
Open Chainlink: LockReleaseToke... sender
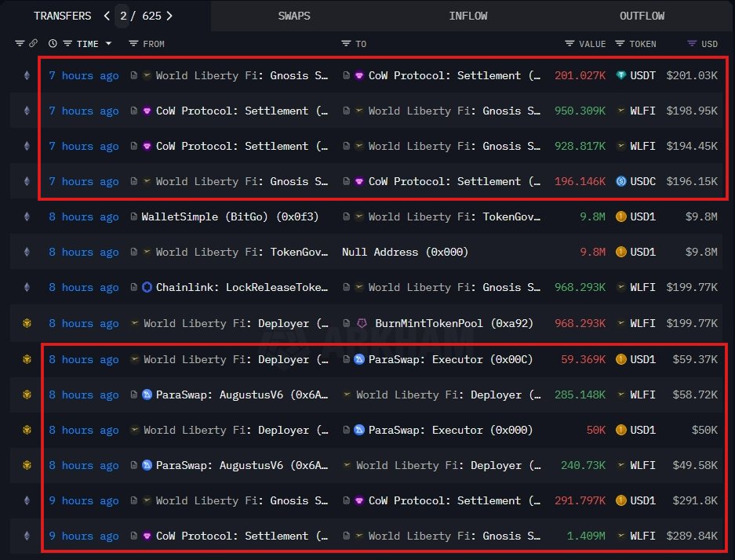click(x=242, y=287)
